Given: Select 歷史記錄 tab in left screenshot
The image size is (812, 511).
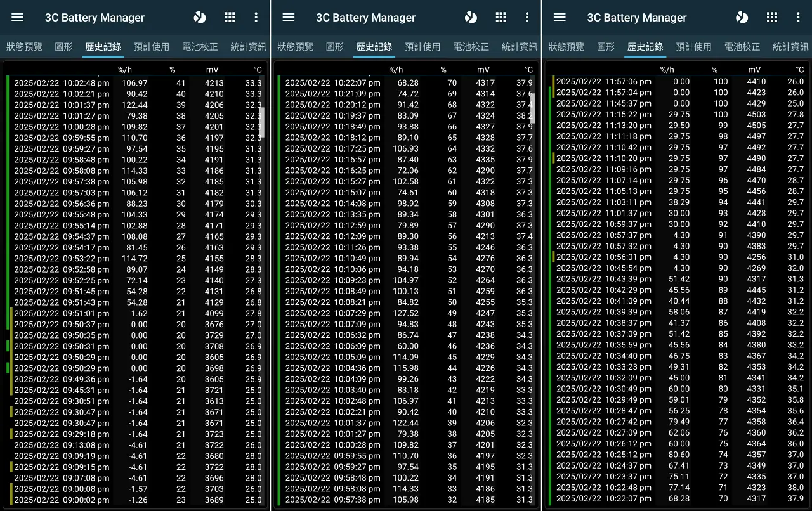Looking at the screenshot, I should point(103,46).
